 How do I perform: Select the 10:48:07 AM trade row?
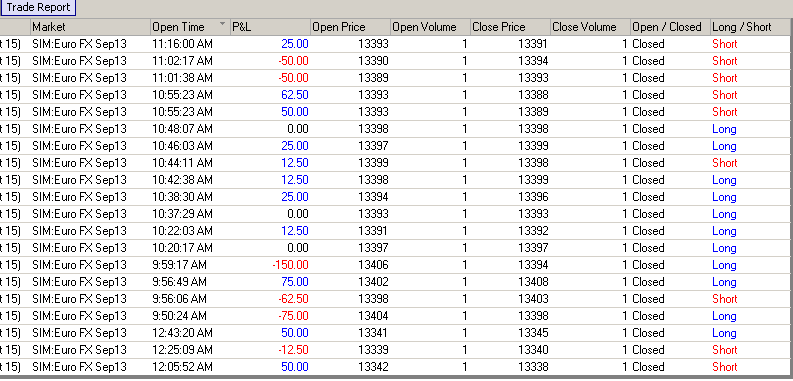(x=394, y=129)
